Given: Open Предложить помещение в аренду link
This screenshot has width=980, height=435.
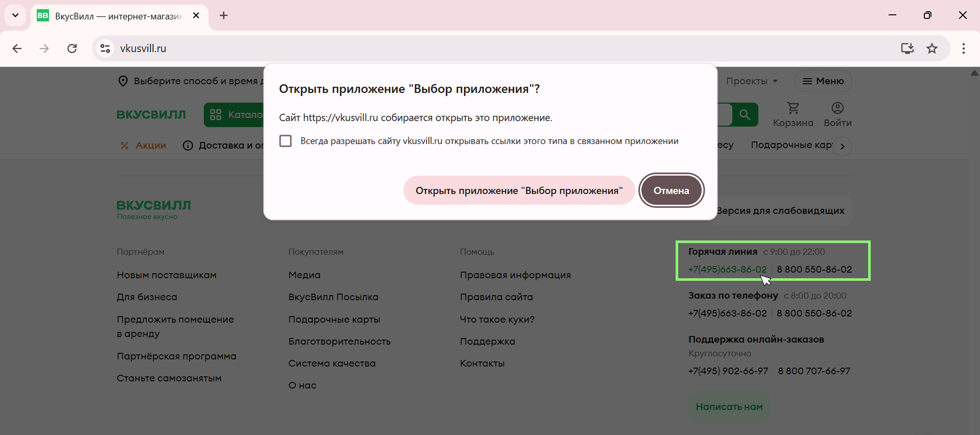Looking at the screenshot, I should [175, 326].
